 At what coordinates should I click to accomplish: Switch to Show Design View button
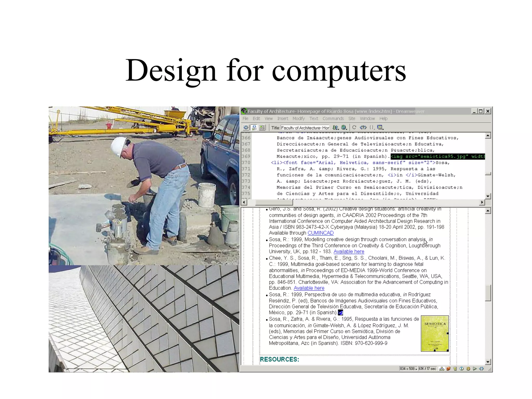[x=262, y=127]
